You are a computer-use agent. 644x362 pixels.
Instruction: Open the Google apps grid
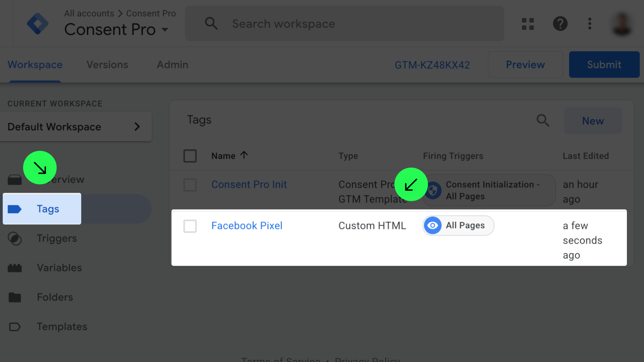tap(528, 24)
